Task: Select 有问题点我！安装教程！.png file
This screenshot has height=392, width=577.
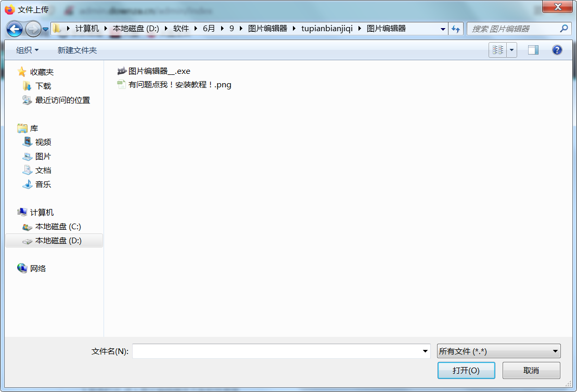Action: pos(179,85)
